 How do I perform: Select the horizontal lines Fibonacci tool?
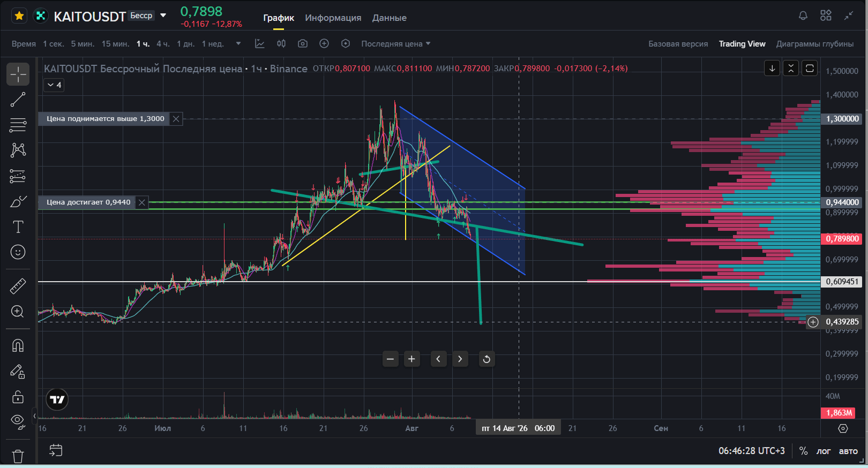point(18,125)
